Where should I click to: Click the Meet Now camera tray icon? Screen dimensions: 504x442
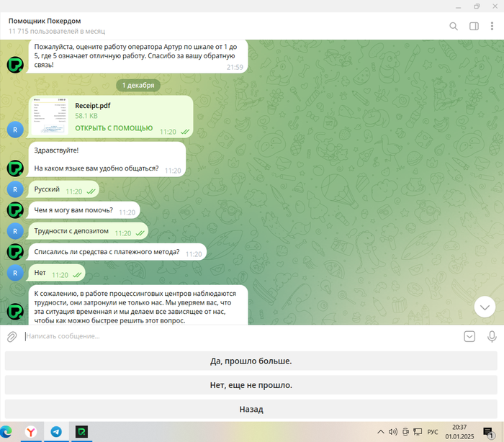[405, 432]
